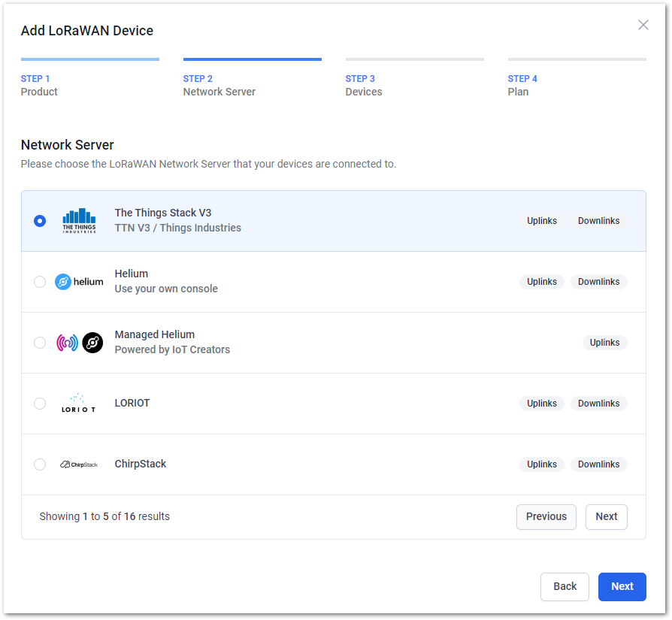Image resolution: width=672 pixels, height=620 pixels.
Task: Click the black Helium circle icon
Action: point(92,343)
